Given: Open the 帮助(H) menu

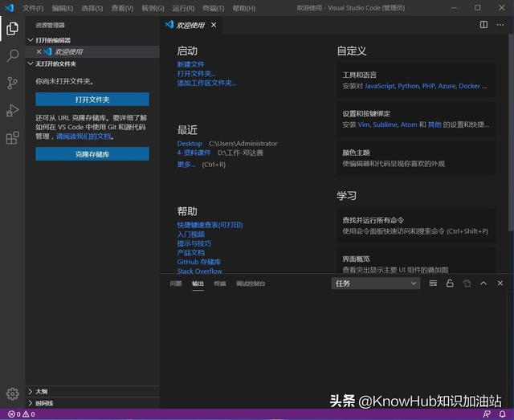Looking at the screenshot, I should pos(244,8).
